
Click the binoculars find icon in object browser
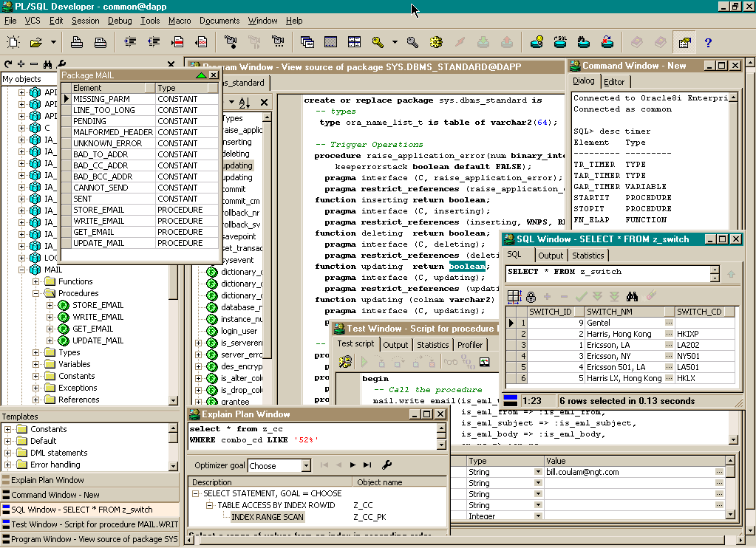click(x=47, y=64)
